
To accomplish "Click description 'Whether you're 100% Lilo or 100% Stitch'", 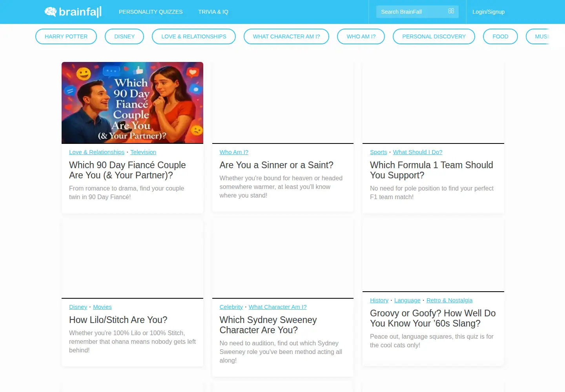I will pyautogui.click(x=133, y=341).
